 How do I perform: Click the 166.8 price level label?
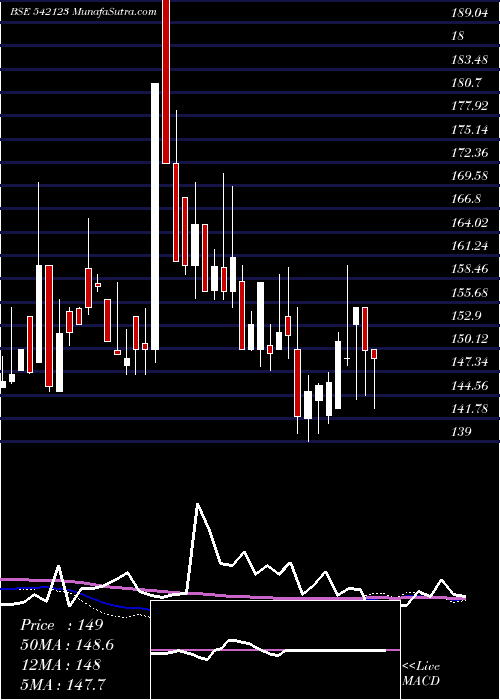coord(467,199)
